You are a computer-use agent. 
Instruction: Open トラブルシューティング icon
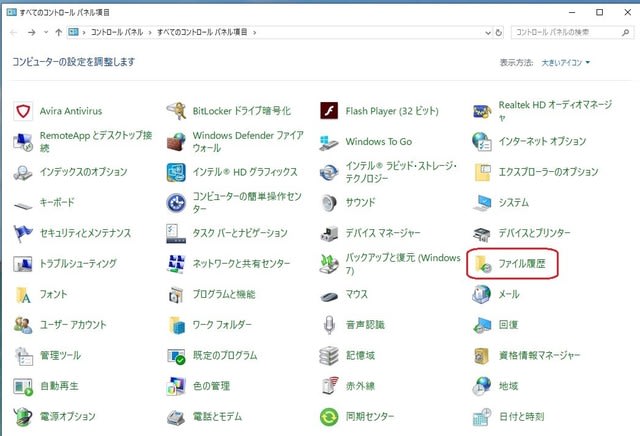click(23, 264)
